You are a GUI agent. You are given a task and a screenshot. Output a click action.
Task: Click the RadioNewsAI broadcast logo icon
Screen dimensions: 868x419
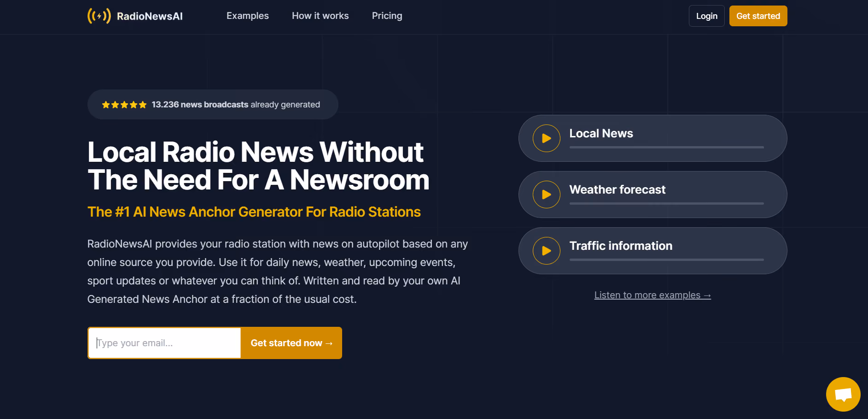tap(99, 16)
